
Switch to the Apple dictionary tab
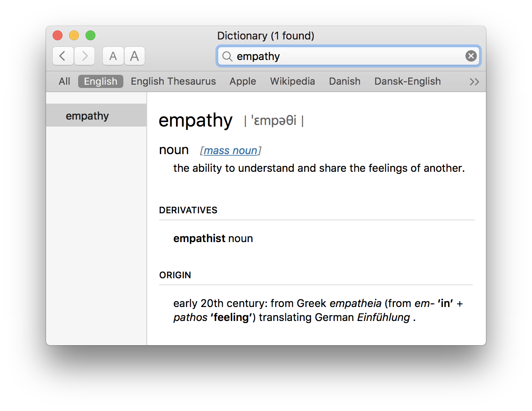point(243,81)
